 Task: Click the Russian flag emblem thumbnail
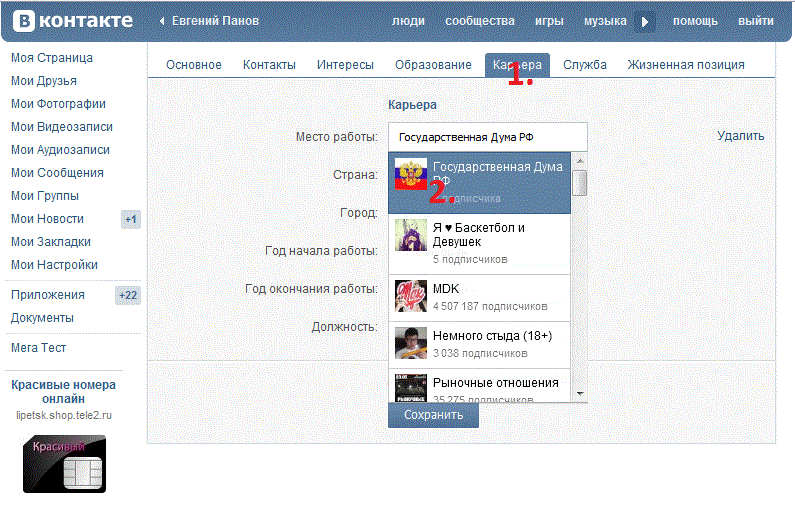[x=411, y=174]
